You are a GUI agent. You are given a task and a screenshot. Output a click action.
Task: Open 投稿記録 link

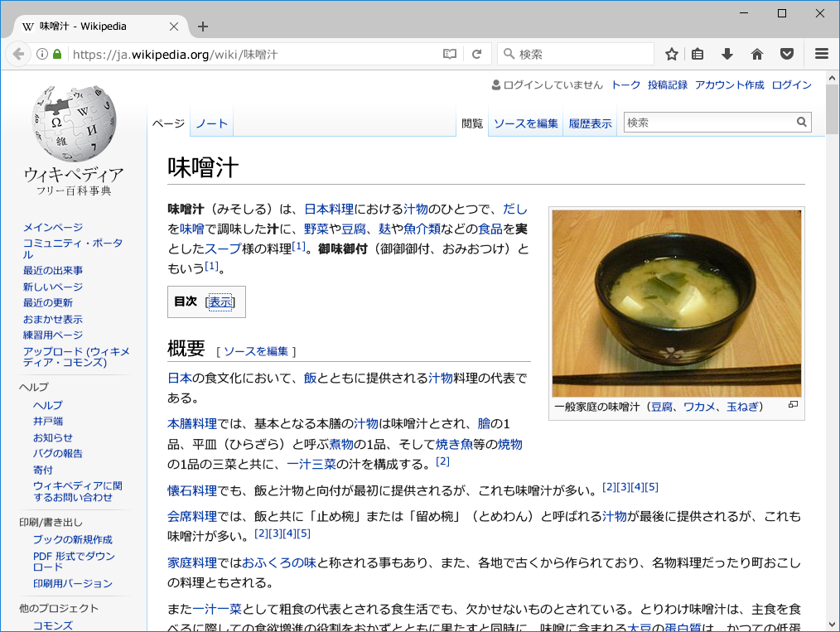click(668, 84)
